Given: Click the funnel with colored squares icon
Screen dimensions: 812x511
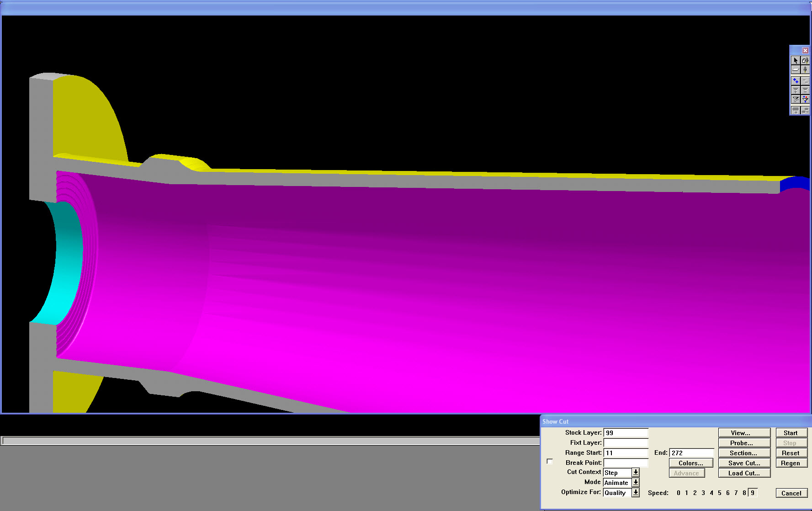Looking at the screenshot, I should (x=805, y=99).
